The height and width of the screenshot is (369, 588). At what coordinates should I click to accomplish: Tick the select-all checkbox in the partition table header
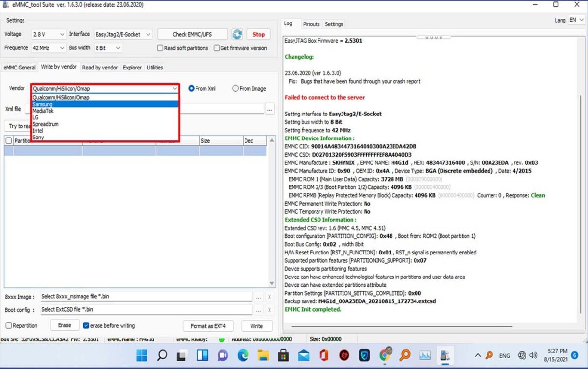(x=9, y=140)
